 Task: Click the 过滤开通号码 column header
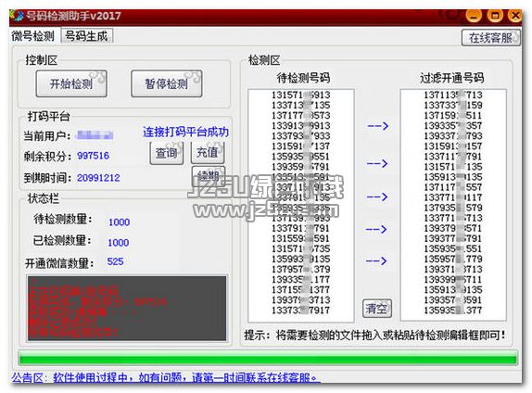click(452, 78)
